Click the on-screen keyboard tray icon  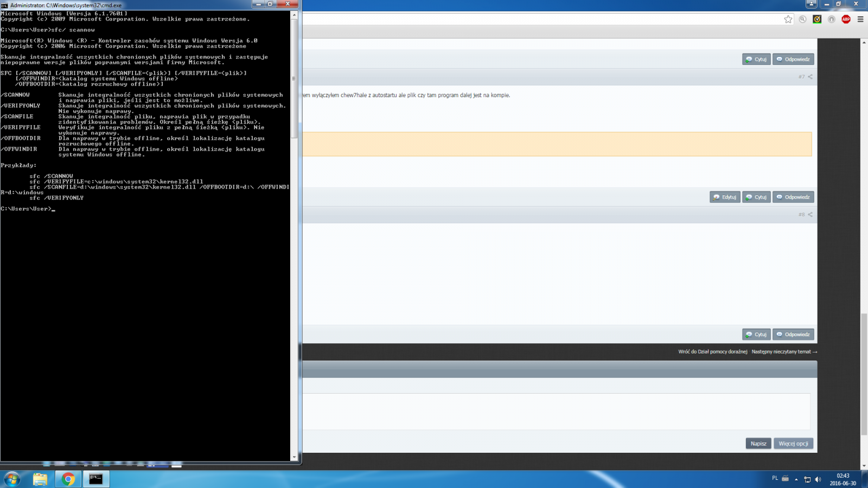785,479
